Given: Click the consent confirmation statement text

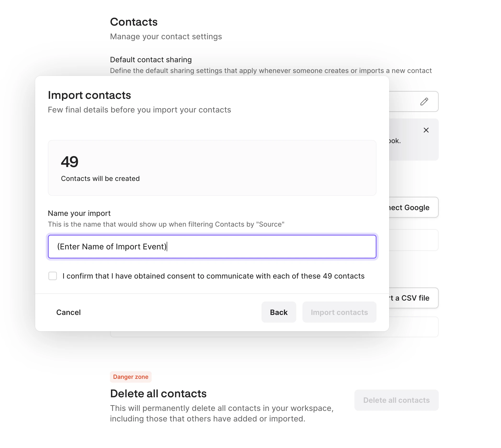Looking at the screenshot, I should point(213,276).
